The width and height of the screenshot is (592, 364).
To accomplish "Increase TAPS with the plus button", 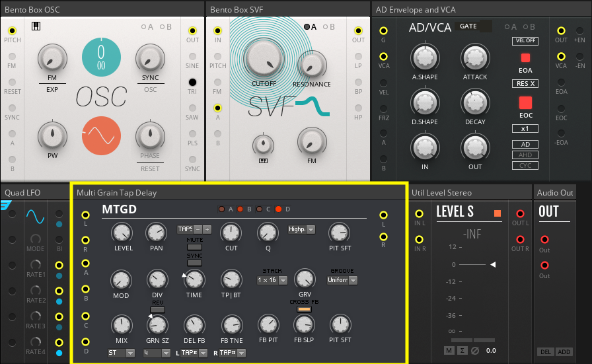I will tap(207, 229).
